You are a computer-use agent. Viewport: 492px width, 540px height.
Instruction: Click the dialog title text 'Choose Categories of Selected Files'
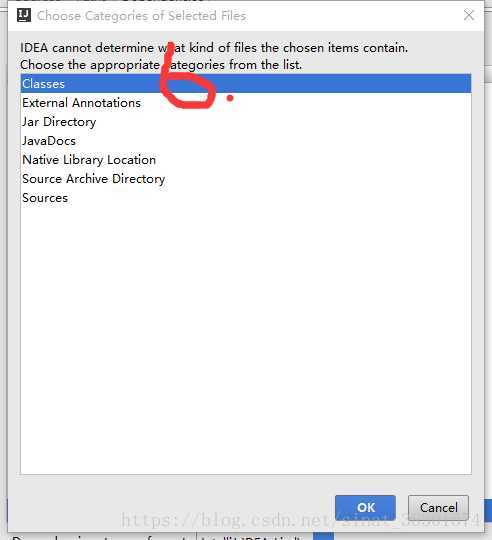click(142, 16)
